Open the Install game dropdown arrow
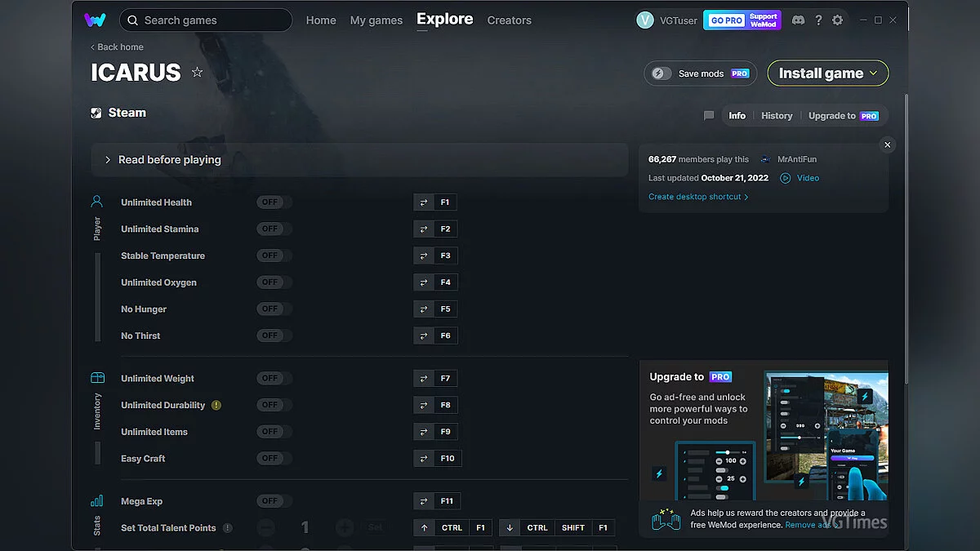This screenshot has height=551, width=980. point(873,73)
